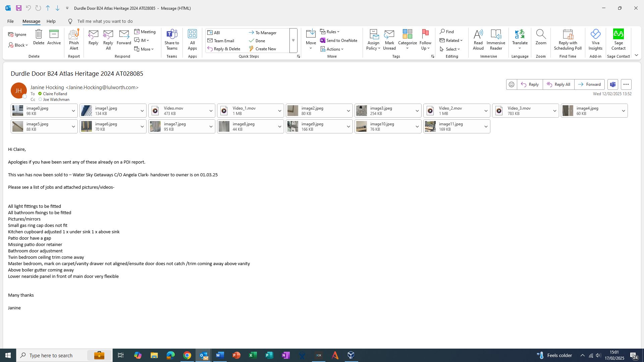The width and height of the screenshot is (644, 362).
Task: Open Viva Insights add-in
Action: click(595, 40)
